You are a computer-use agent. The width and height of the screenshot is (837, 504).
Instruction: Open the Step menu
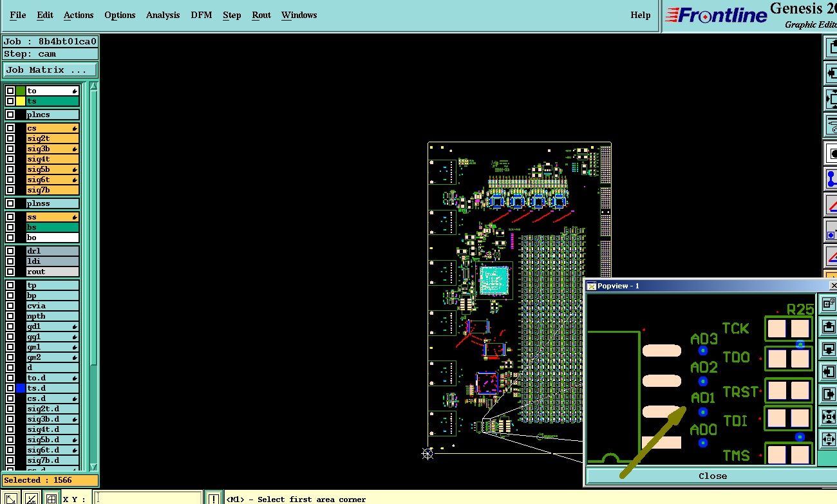(x=232, y=15)
